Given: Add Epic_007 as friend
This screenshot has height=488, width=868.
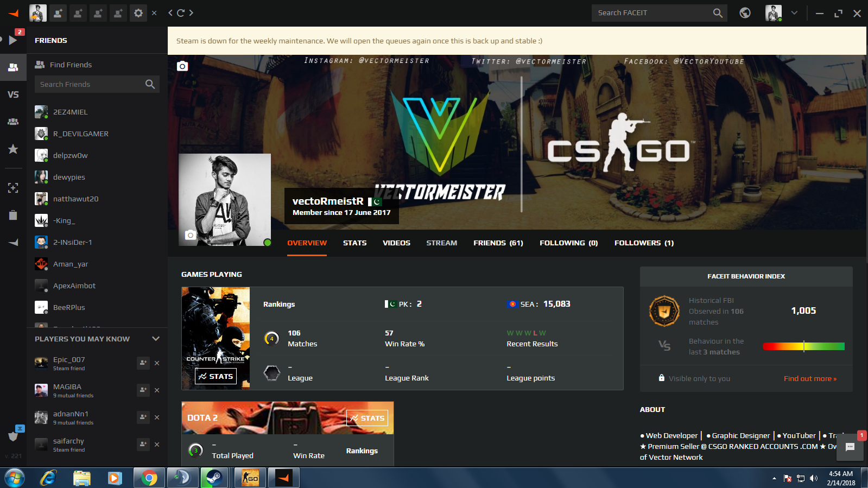Looking at the screenshot, I should coord(143,363).
